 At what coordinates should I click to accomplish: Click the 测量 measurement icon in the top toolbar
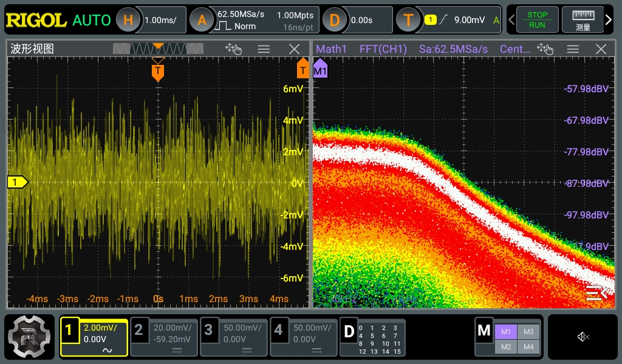[584, 19]
